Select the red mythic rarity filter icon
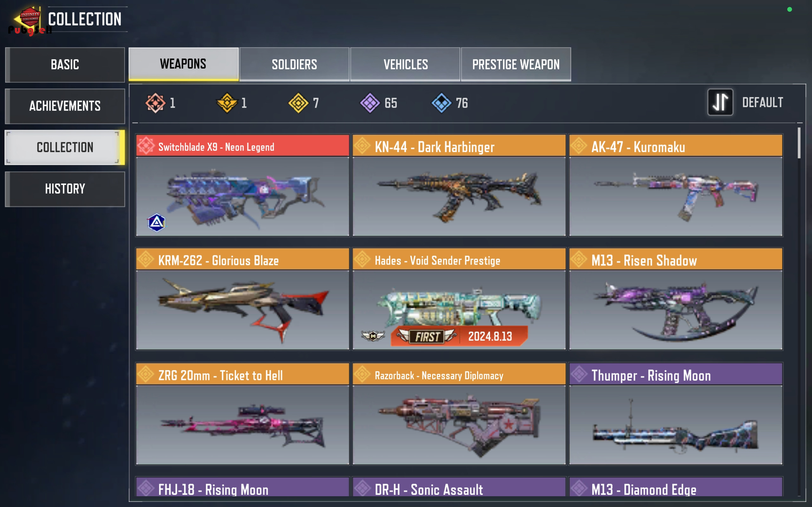812x507 pixels. click(x=155, y=103)
